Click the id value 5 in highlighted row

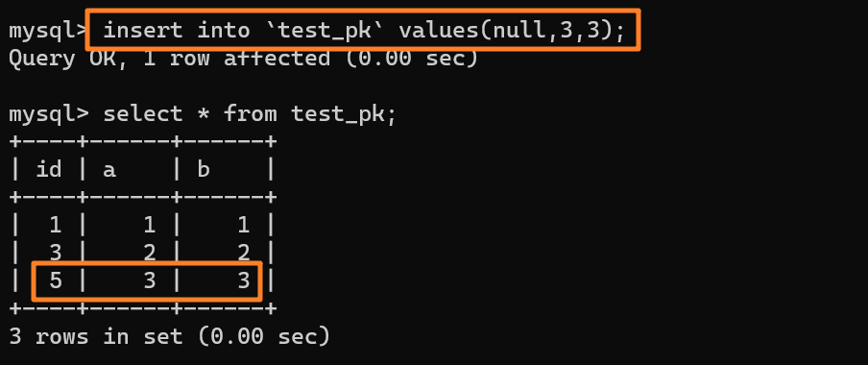point(56,280)
